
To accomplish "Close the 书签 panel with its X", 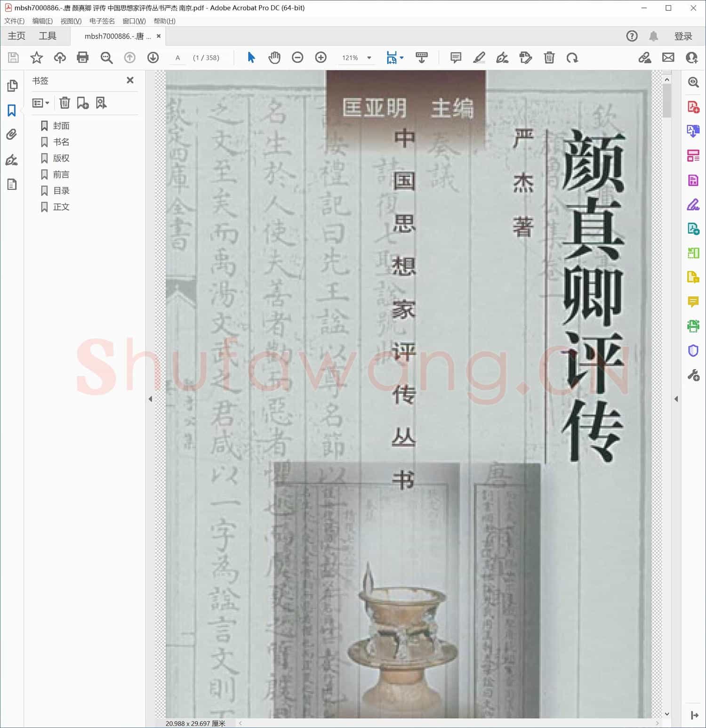I will click(130, 80).
